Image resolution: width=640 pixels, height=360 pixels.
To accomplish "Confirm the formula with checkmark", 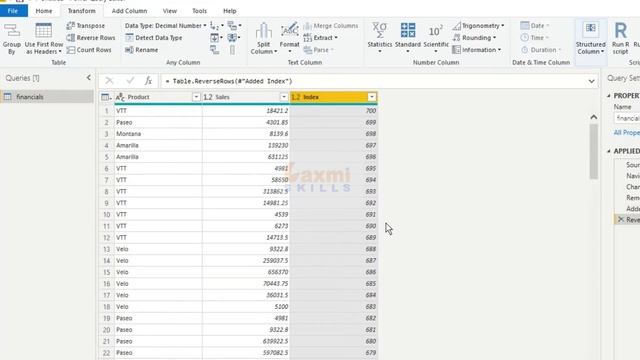I will point(130,81).
